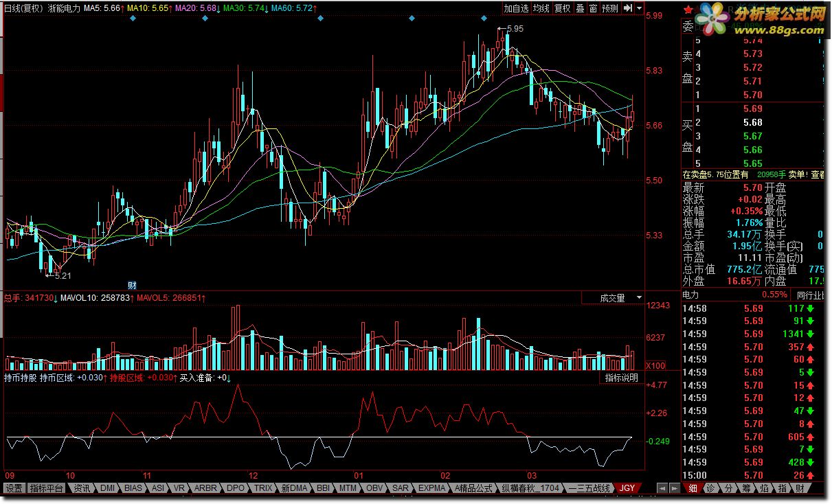Switch to 筹 chip distribution tab

[x=747, y=488]
